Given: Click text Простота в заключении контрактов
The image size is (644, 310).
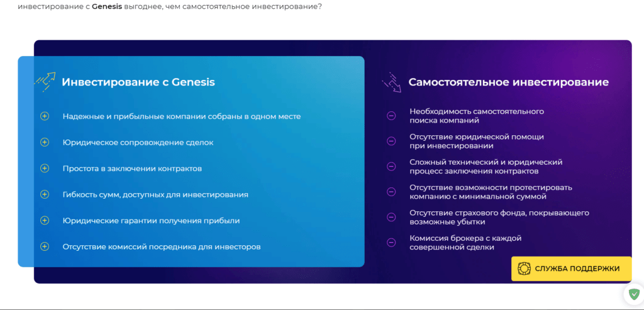Looking at the screenshot, I should [x=132, y=169].
